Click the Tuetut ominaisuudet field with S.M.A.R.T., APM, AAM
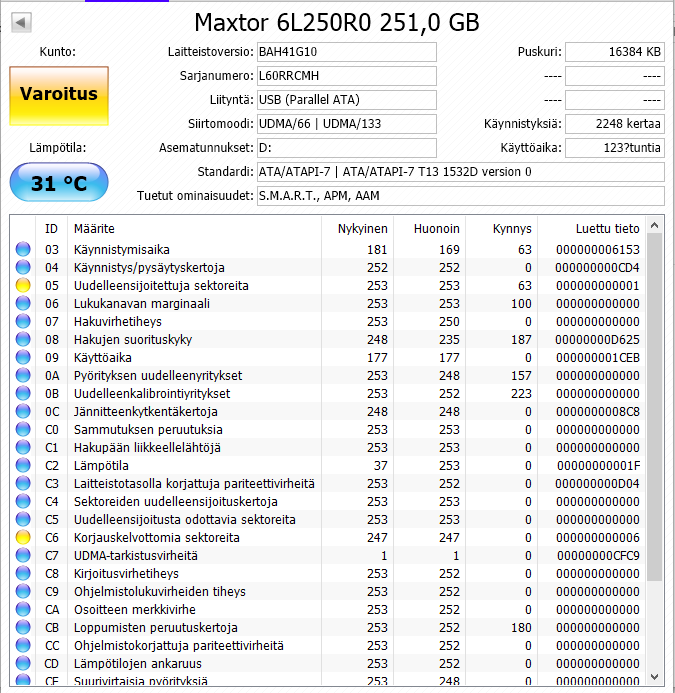675x693 pixels. click(x=461, y=196)
